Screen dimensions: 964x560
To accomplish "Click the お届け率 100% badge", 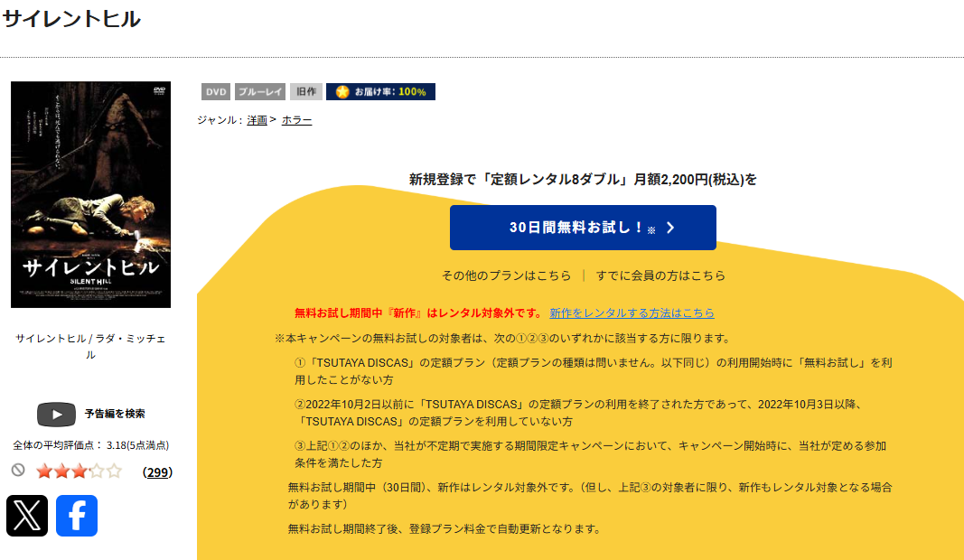I will tap(380, 91).
